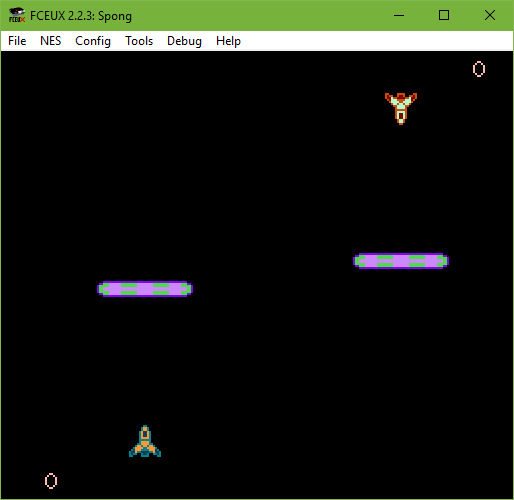Click the left purple-green paddle
Image resolution: width=514 pixels, height=500 pixels.
tap(145, 289)
